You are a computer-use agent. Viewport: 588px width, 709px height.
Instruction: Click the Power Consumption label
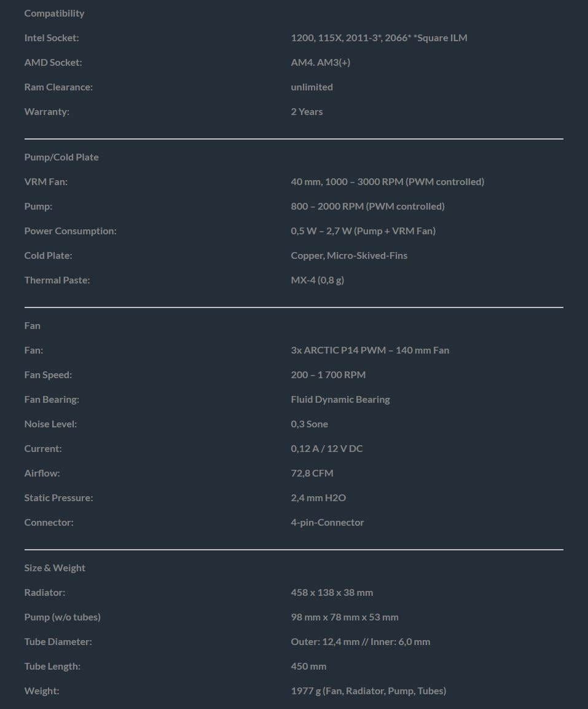pyautogui.click(x=70, y=231)
